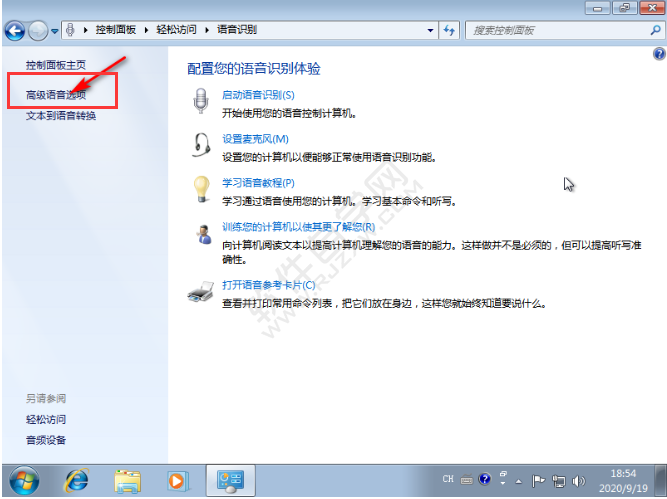Click the light bulb icon beside 学习语音教程

click(202, 189)
